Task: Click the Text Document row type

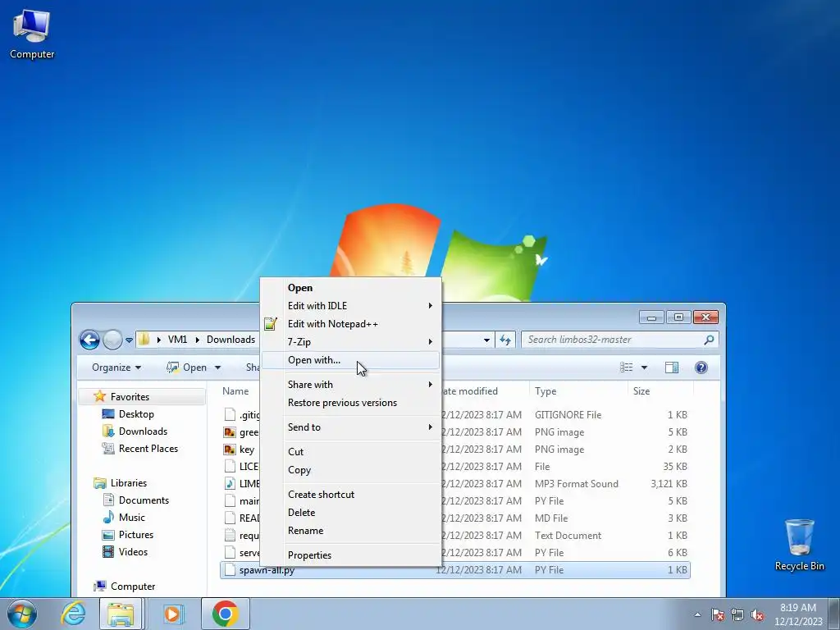Action: (x=568, y=535)
